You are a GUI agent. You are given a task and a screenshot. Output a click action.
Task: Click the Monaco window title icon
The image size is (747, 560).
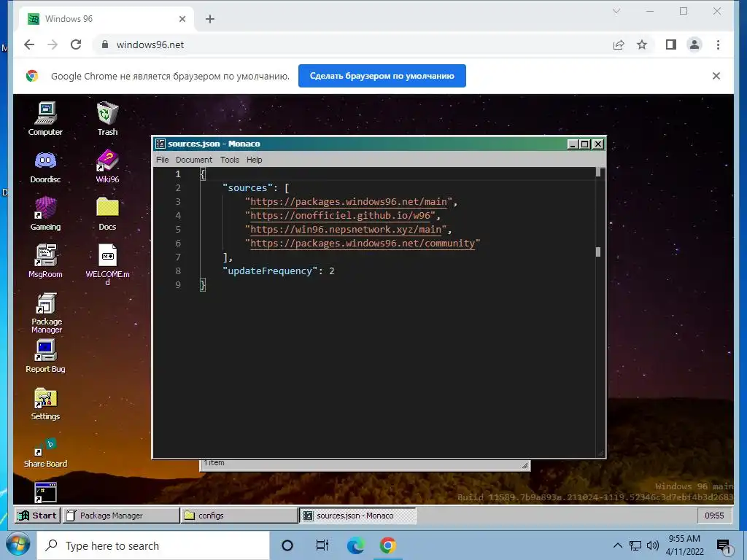[160, 144]
